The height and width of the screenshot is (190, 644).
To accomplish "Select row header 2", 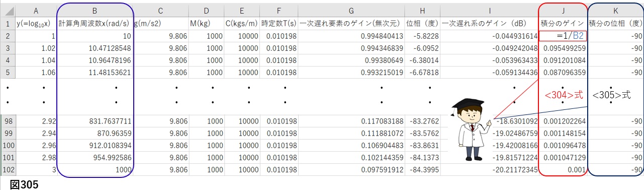I will pos(8,36).
